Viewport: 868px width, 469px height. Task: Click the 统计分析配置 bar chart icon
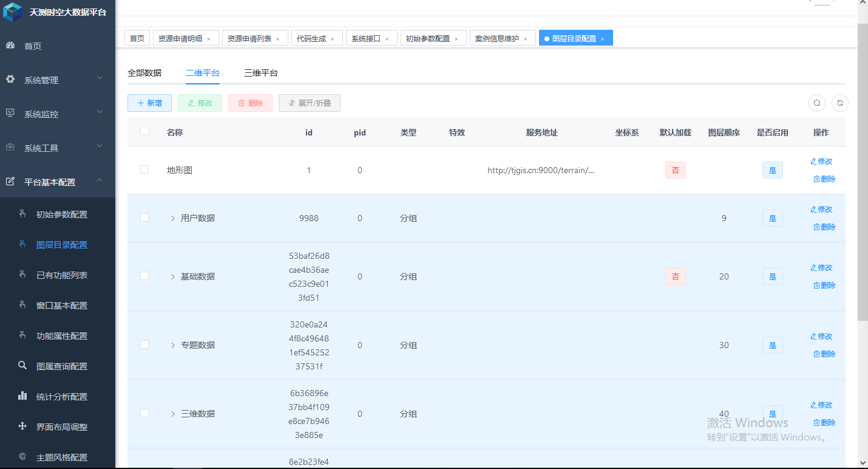pos(22,396)
